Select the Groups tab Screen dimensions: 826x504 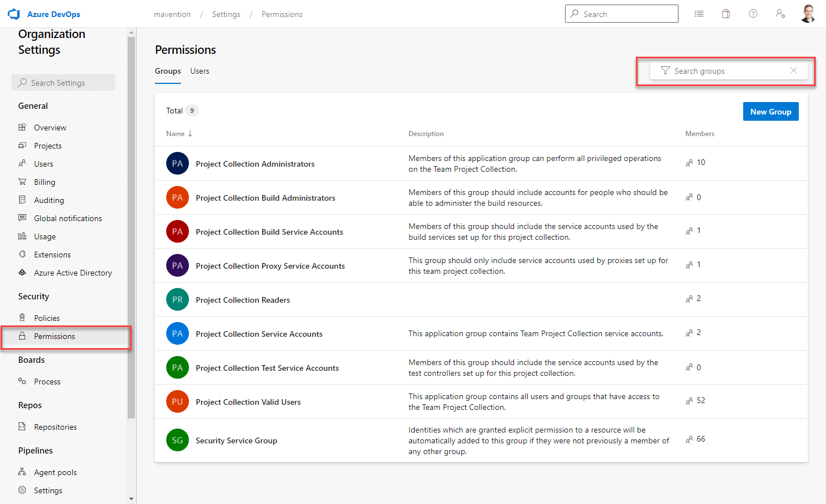168,71
